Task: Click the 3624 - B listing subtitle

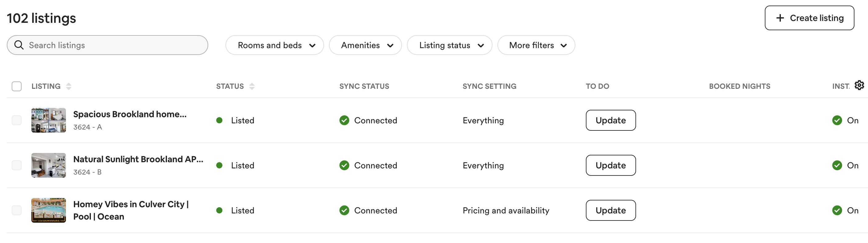Action: point(87,172)
